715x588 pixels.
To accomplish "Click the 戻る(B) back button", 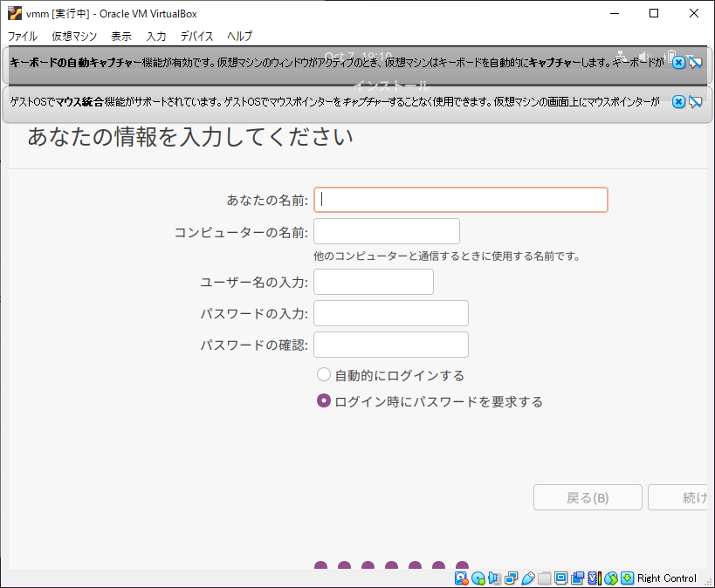I will click(588, 497).
